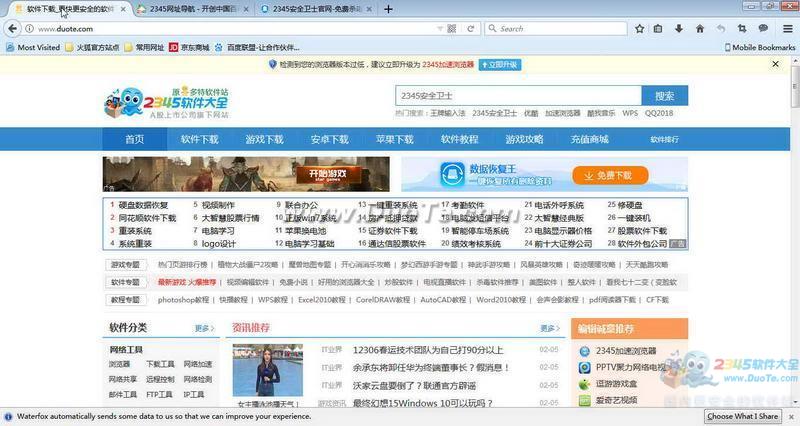Image resolution: width=800 pixels, height=426 pixels.
Task: Open the downloads arrow icon
Action: tap(679, 29)
